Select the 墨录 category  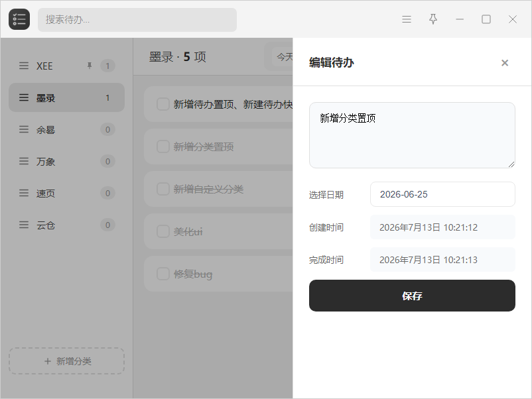(66, 97)
